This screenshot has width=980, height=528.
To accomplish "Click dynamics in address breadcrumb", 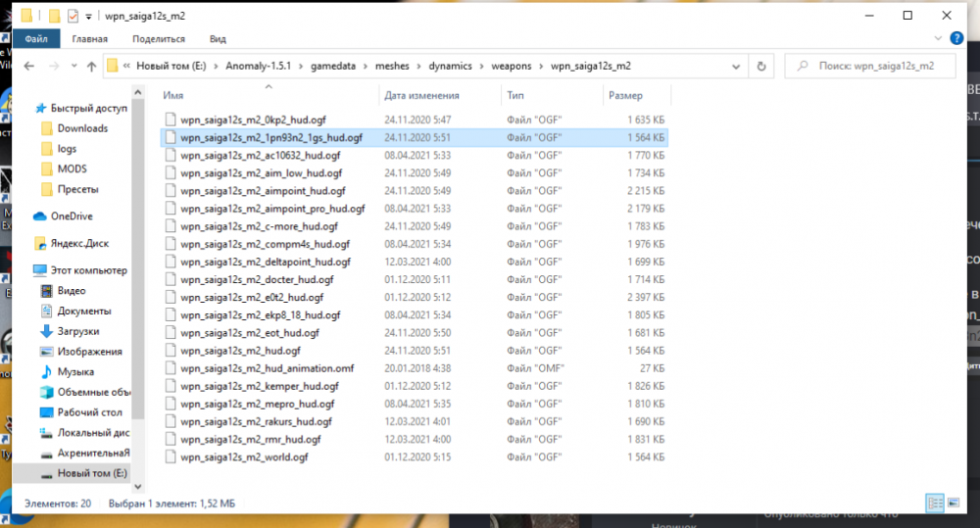I will tap(450, 66).
